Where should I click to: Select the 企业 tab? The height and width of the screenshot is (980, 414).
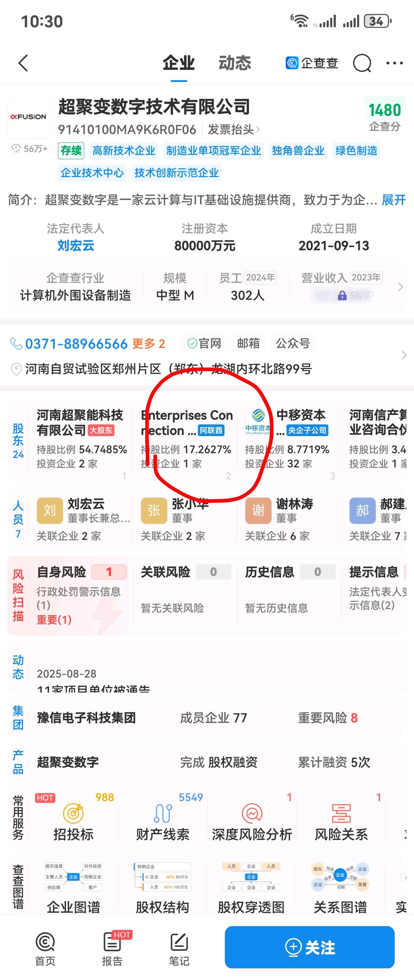(179, 63)
